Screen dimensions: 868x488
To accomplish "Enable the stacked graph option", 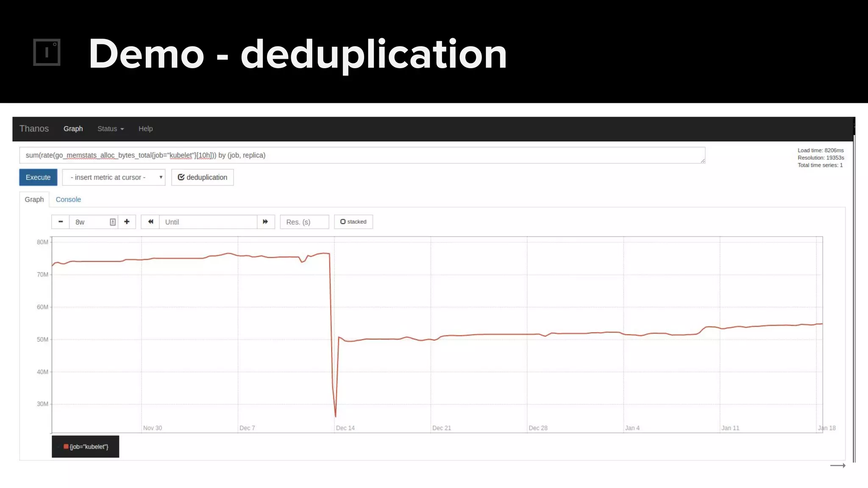I will tap(353, 222).
